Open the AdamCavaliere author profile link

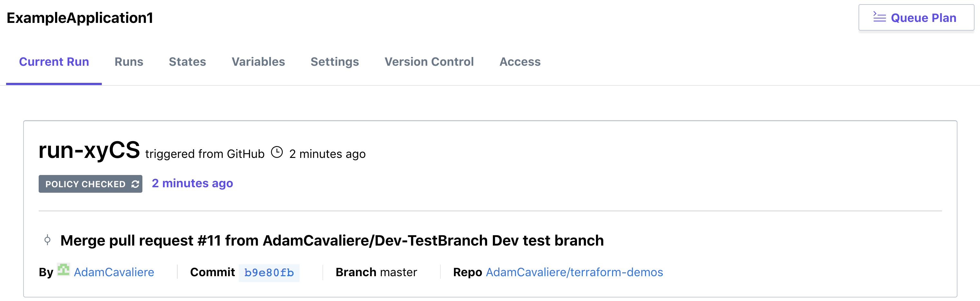pyautogui.click(x=114, y=272)
